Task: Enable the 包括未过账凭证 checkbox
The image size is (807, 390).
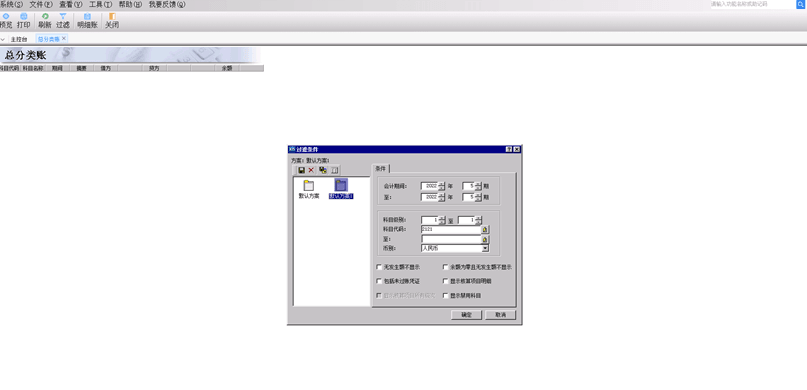Action: 379,281
